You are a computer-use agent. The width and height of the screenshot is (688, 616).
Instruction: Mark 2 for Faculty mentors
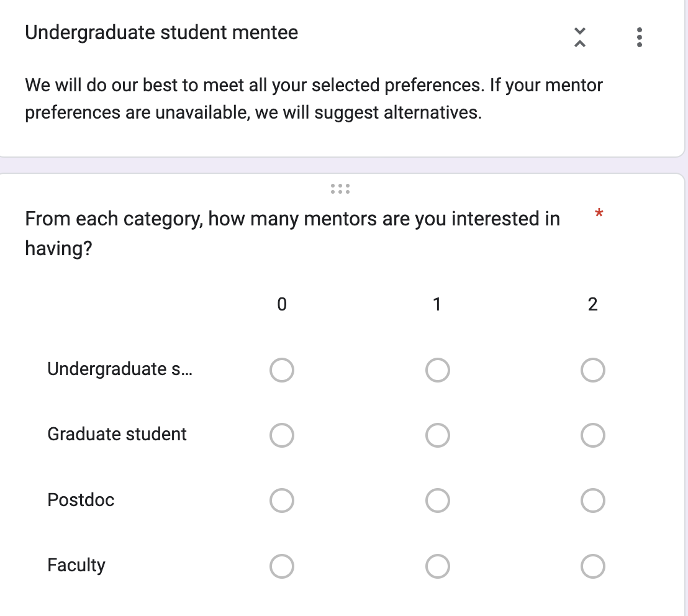[593, 566]
